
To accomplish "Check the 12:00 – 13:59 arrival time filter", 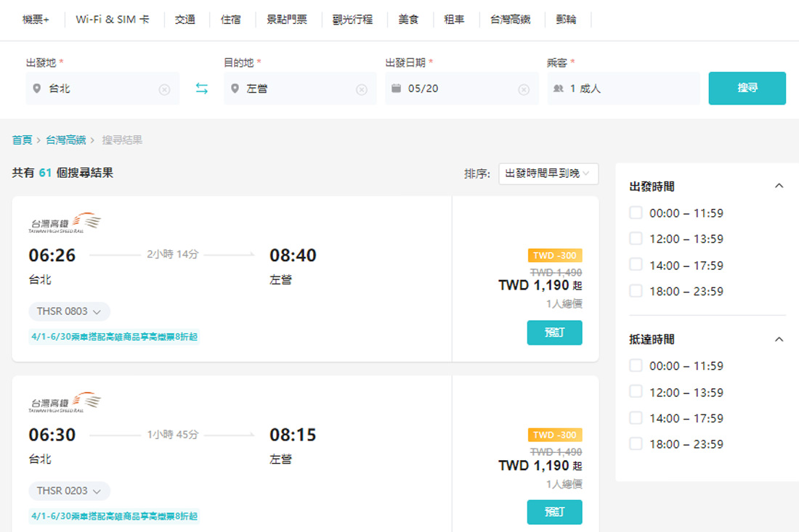I will tap(636, 392).
